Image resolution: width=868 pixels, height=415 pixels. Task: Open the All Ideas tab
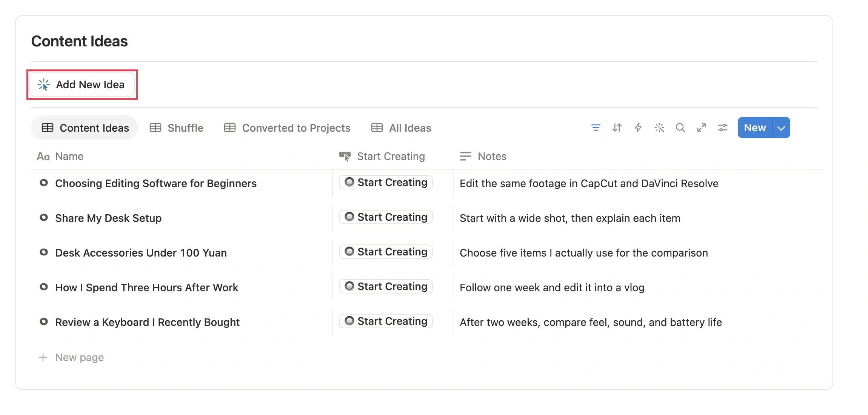tap(401, 128)
